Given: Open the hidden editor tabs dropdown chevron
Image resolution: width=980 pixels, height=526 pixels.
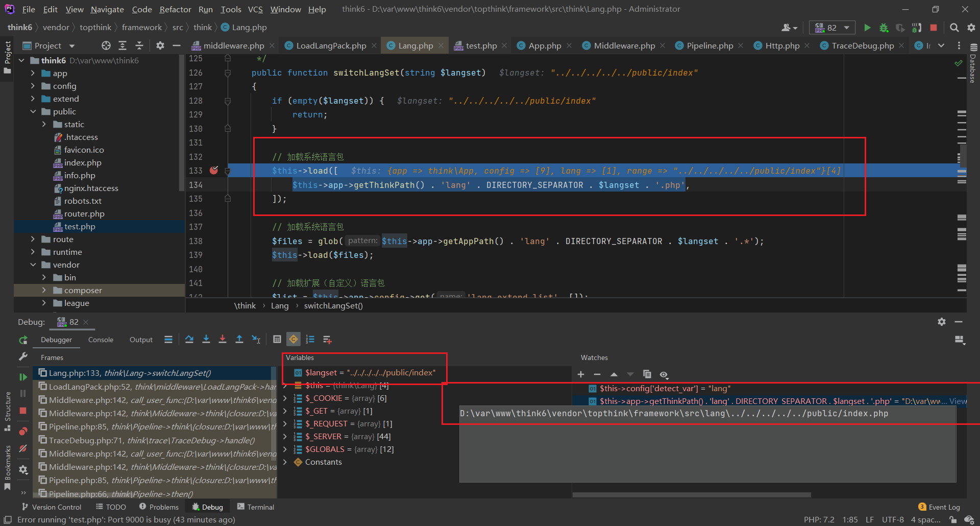Looking at the screenshot, I should click(941, 45).
